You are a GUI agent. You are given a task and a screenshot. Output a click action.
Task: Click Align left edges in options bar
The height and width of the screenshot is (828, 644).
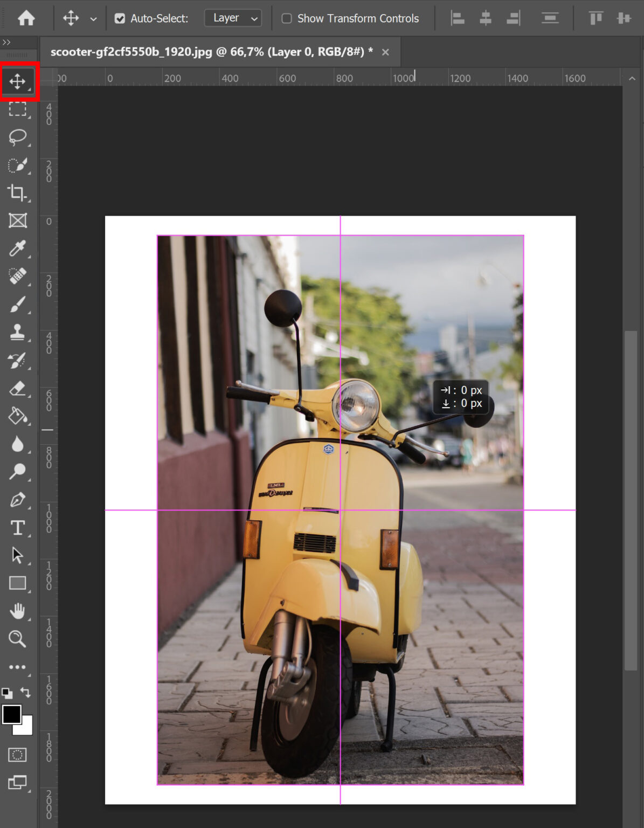click(458, 18)
